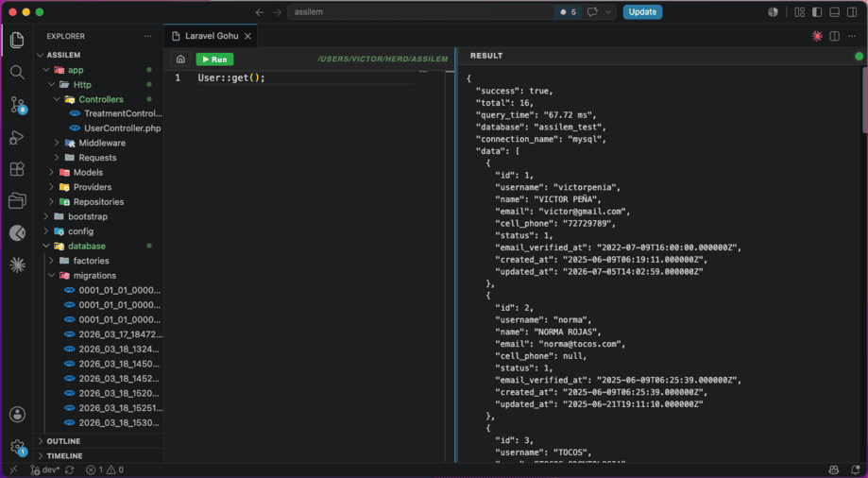Open the dropdown chevron next to chat icon
The width and height of the screenshot is (868, 478).
[608, 12]
